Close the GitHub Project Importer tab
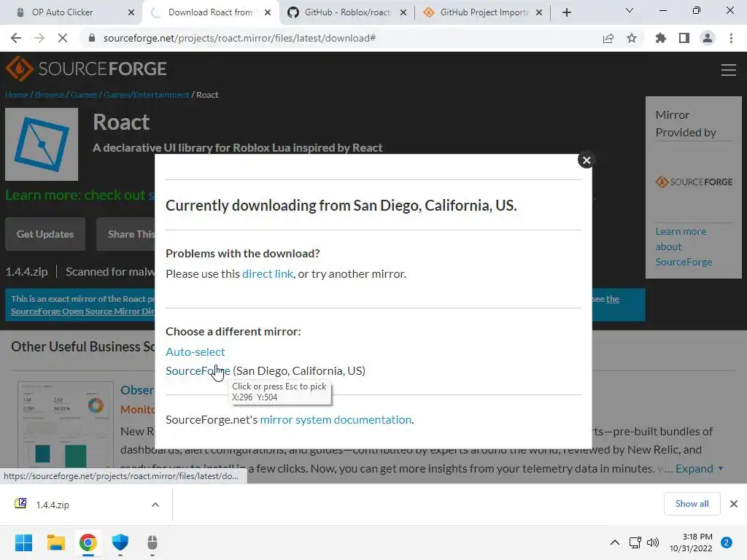Image resolution: width=747 pixels, height=560 pixels. pos(539,12)
